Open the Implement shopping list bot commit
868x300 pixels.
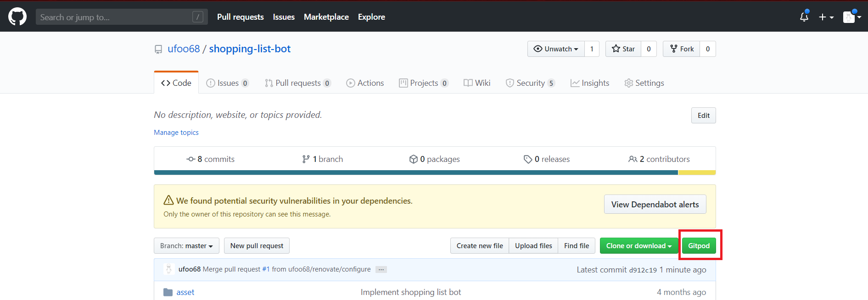pyautogui.click(x=411, y=292)
